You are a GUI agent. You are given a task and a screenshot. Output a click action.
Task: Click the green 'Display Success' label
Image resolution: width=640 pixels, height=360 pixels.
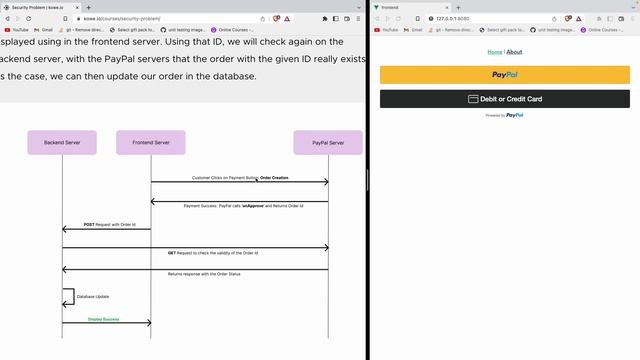pos(104,319)
